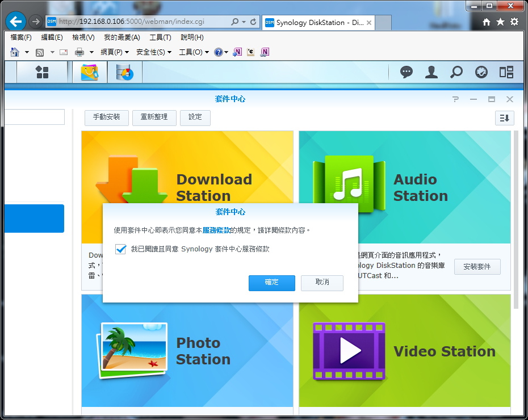Expand the help icon dropdown arrow

226,52
